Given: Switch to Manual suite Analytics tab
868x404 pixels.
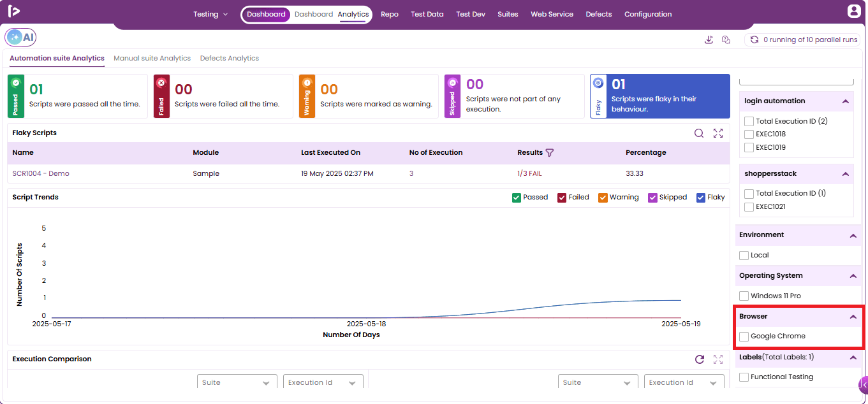Looking at the screenshot, I should tap(152, 58).
